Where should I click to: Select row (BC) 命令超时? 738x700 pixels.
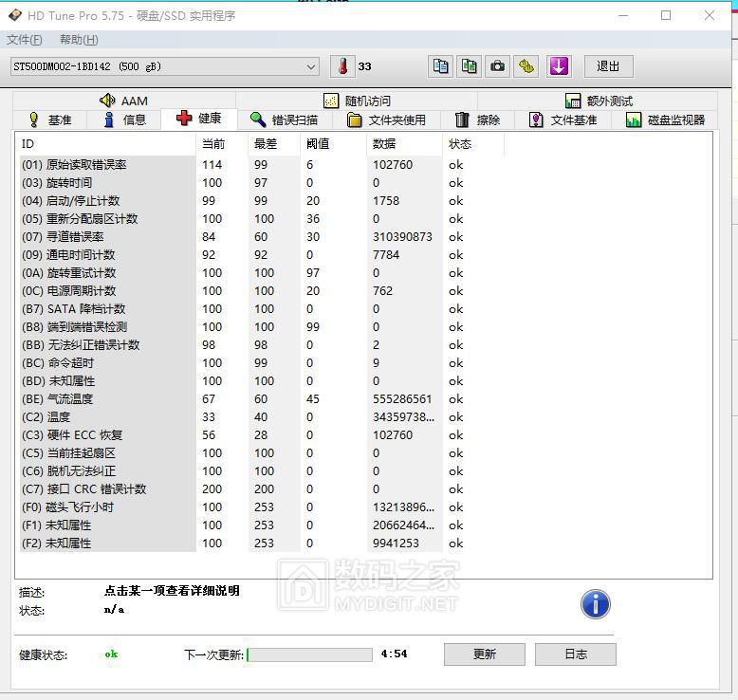pos(260,363)
